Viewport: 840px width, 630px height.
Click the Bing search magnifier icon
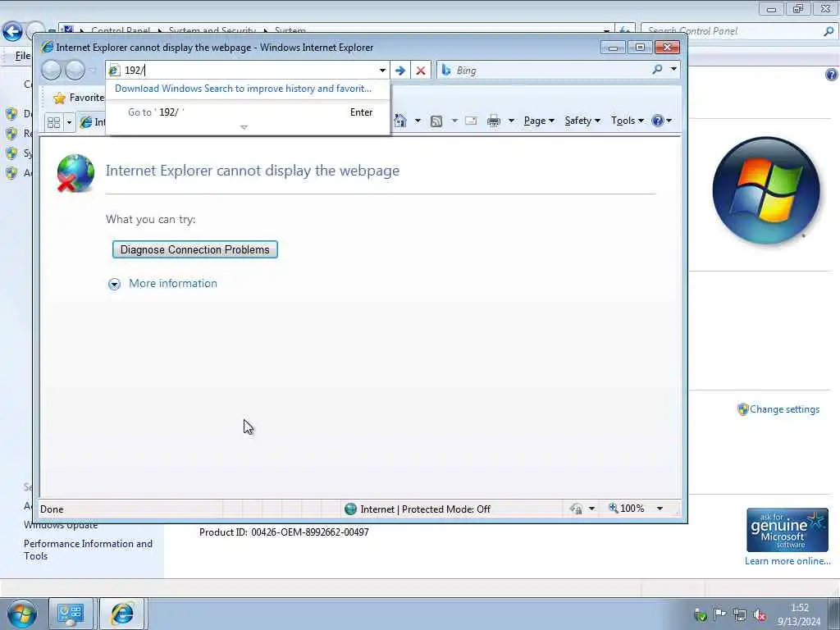point(657,70)
